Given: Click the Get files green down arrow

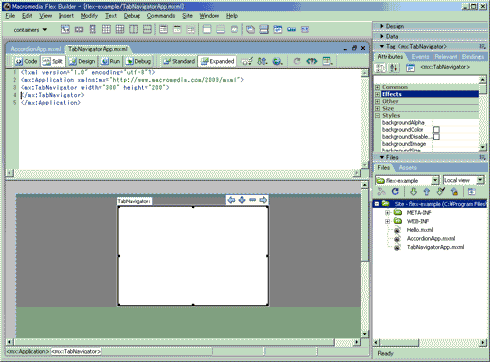Looking at the screenshot, I should pos(413,192).
